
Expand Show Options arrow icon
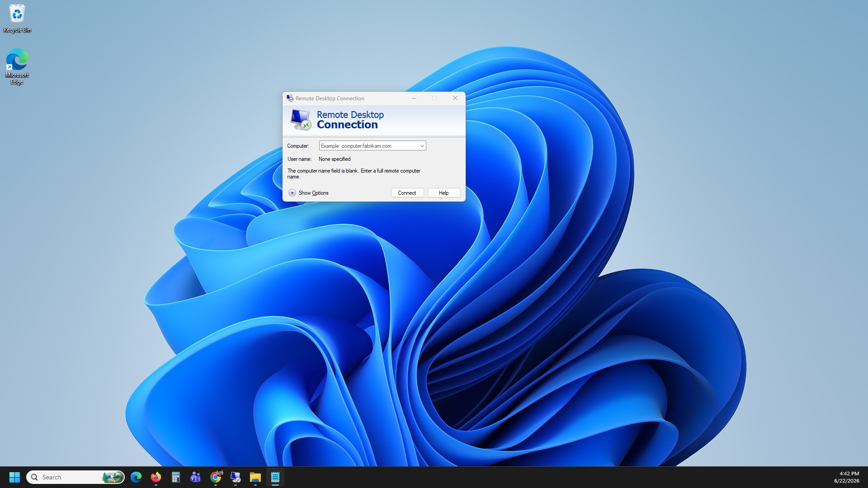292,193
